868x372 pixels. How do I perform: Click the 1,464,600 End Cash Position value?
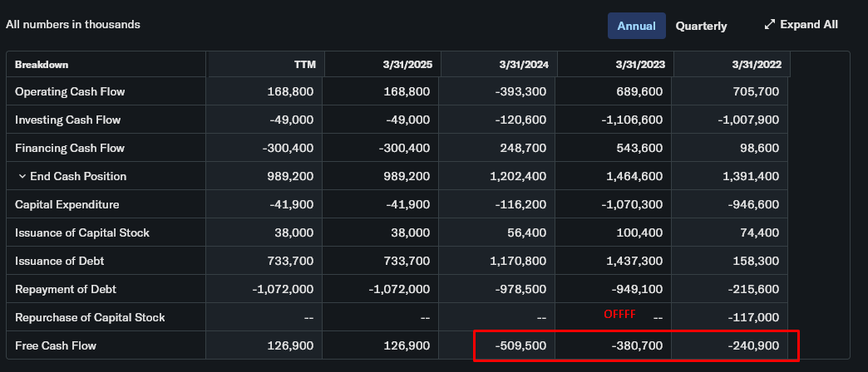point(634,176)
